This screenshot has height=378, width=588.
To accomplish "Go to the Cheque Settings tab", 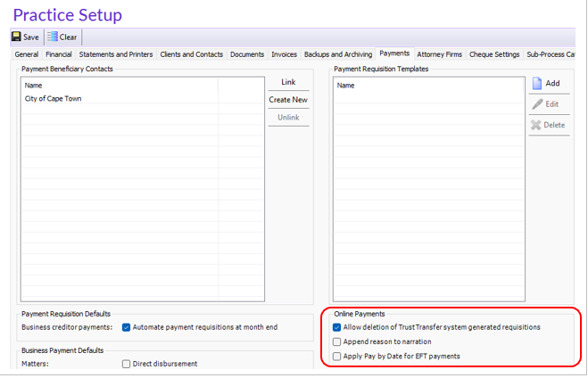I will click(x=494, y=54).
